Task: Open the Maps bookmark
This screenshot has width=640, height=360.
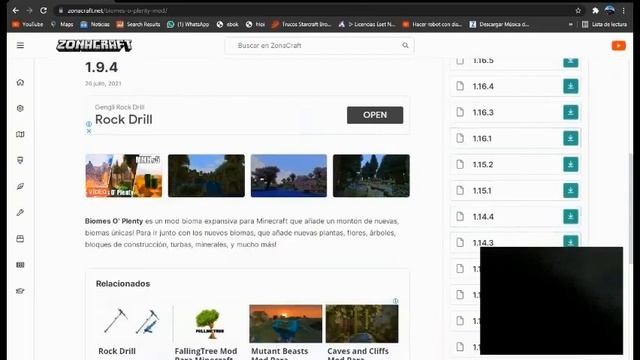Action: pyautogui.click(x=62, y=24)
